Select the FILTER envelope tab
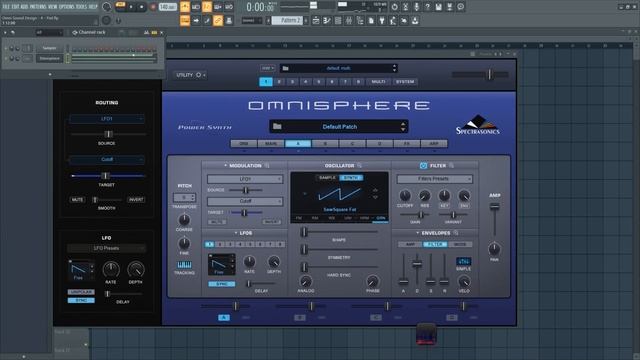The width and height of the screenshot is (640, 360). click(435, 244)
